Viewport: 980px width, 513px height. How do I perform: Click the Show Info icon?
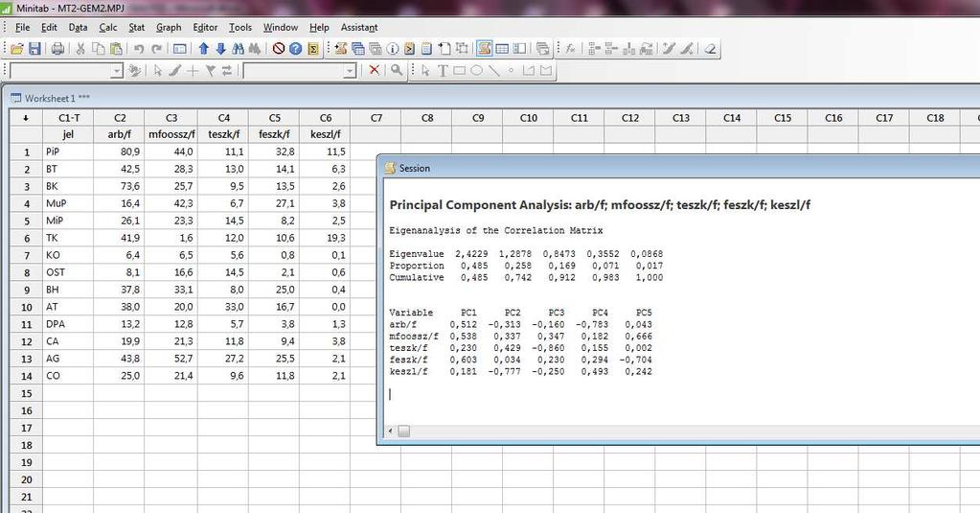coord(393,49)
